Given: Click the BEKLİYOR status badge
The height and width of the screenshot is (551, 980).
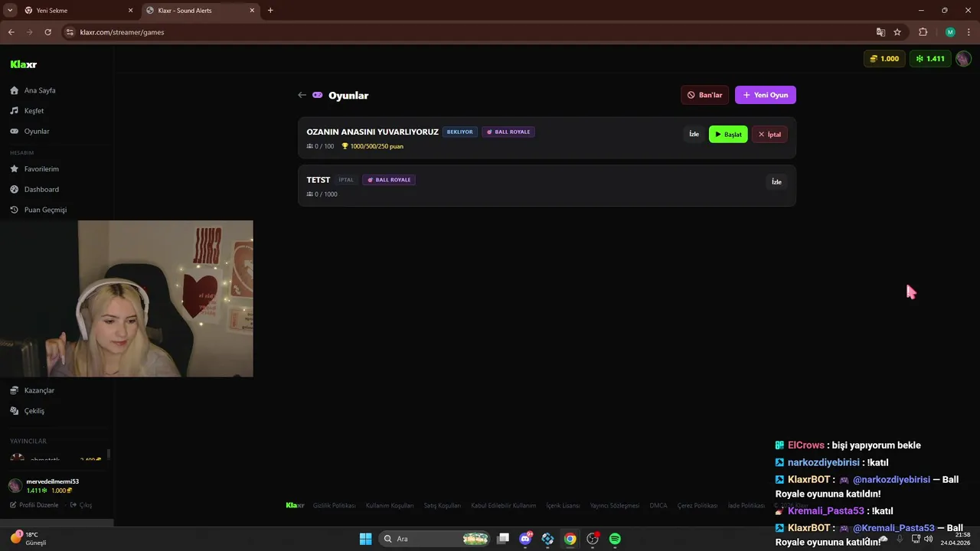Looking at the screenshot, I should (x=460, y=132).
